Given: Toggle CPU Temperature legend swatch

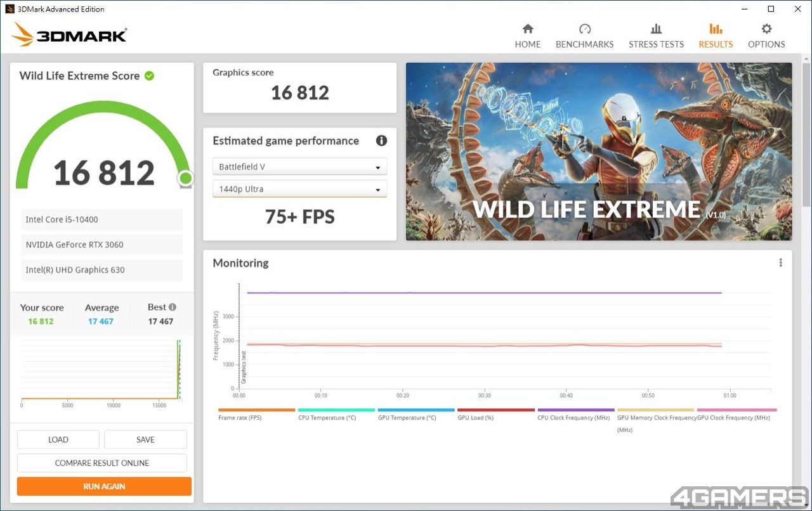Looking at the screenshot, I should click(x=337, y=410).
